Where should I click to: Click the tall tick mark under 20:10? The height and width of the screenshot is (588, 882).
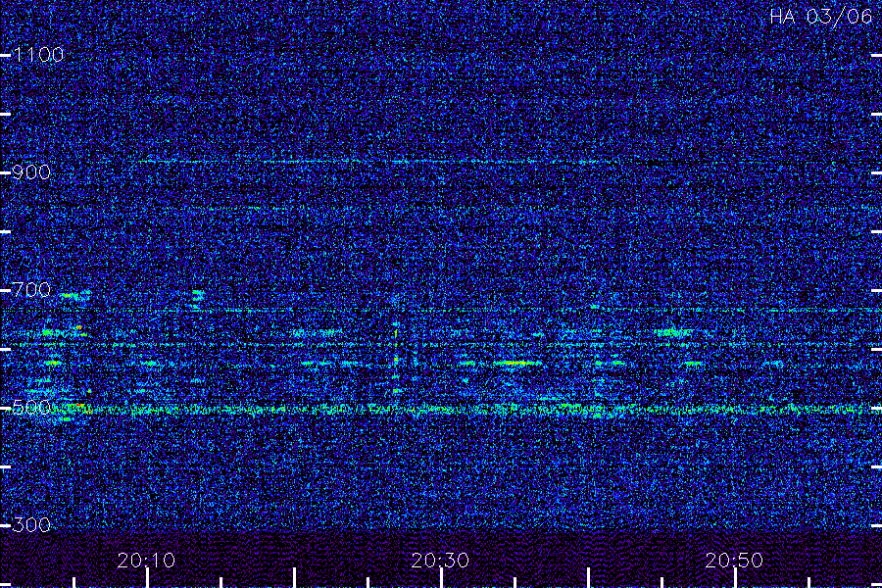click(147, 578)
